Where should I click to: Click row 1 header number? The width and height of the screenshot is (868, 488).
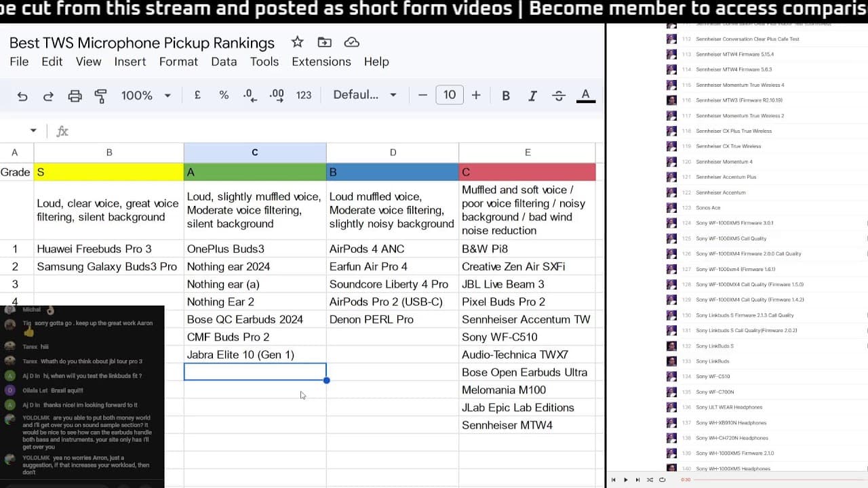tap(15, 249)
